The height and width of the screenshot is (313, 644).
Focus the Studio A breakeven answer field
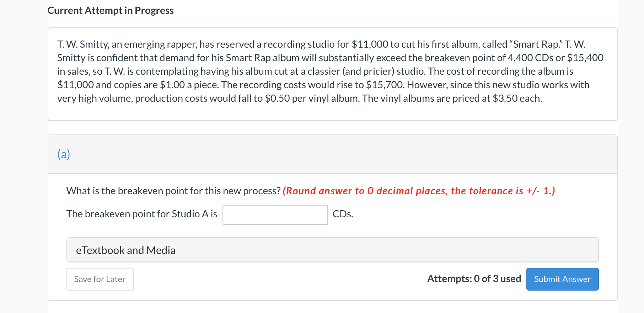[x=275, y=215]
